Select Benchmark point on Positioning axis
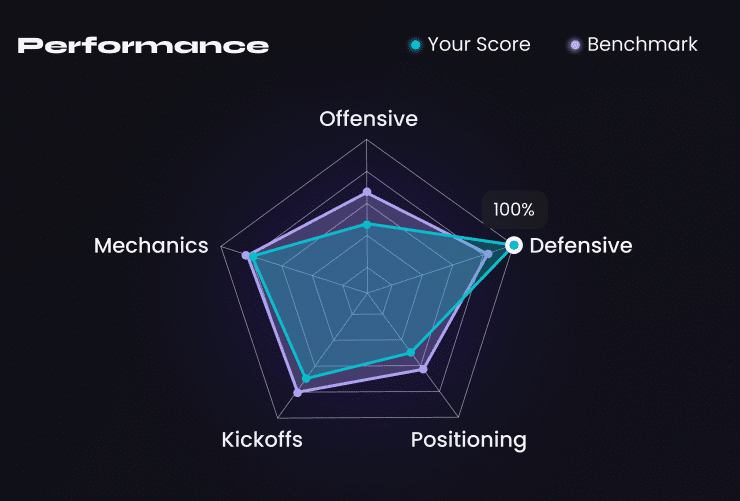The height and width of the screenshot is (501, 740). (x=423, y=369)
